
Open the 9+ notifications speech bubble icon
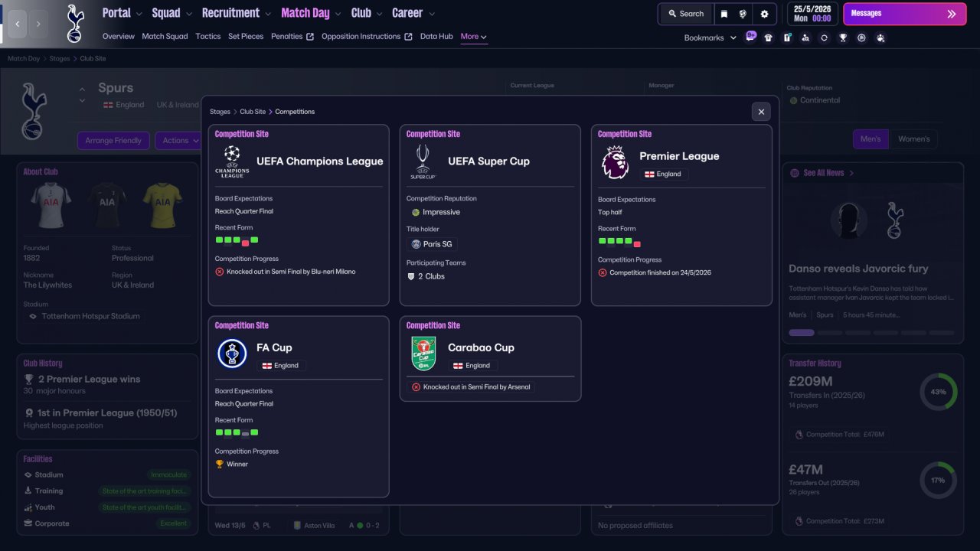point(750,36)
